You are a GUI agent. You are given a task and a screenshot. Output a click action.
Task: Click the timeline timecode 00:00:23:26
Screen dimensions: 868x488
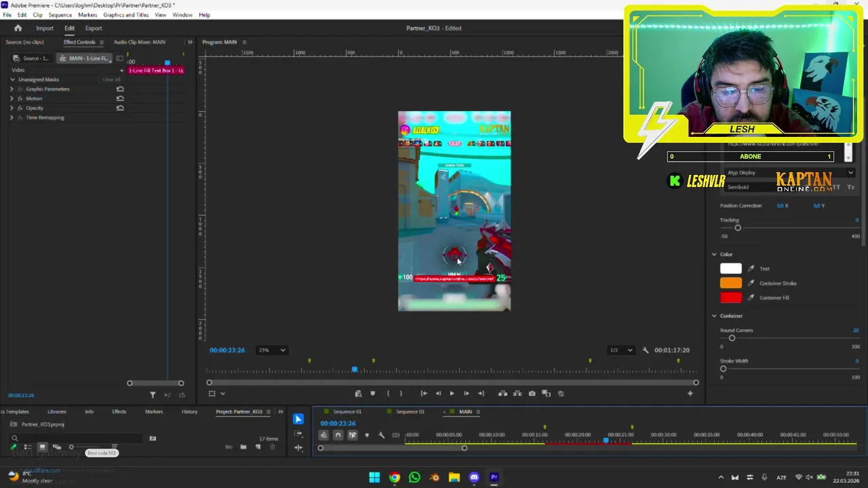(338, 424)
